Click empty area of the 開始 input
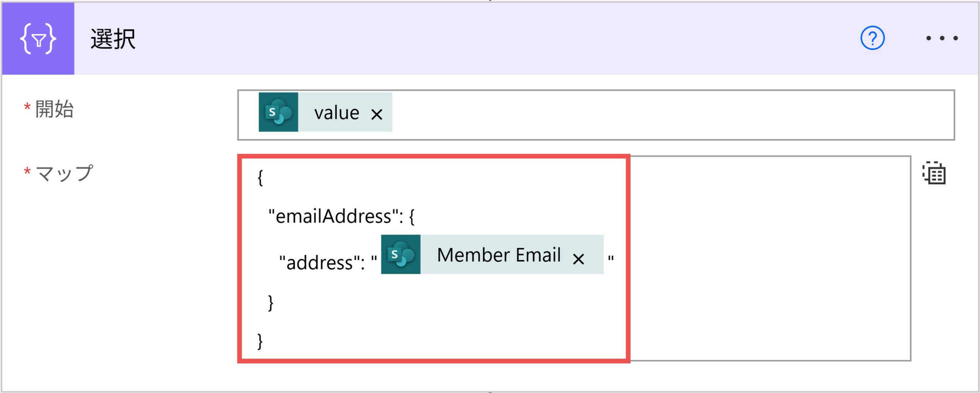 click(651, 115)
